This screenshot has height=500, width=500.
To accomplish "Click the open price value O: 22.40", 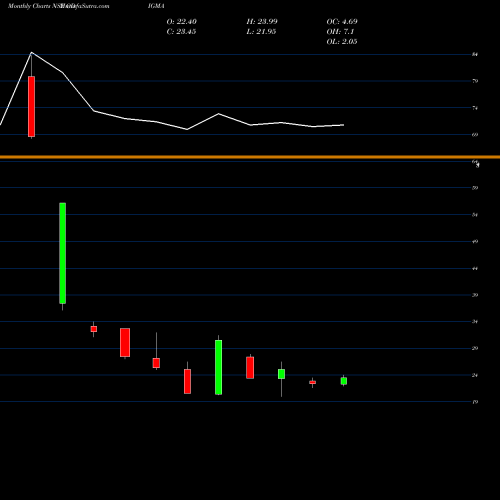I will tap(182, 22).
